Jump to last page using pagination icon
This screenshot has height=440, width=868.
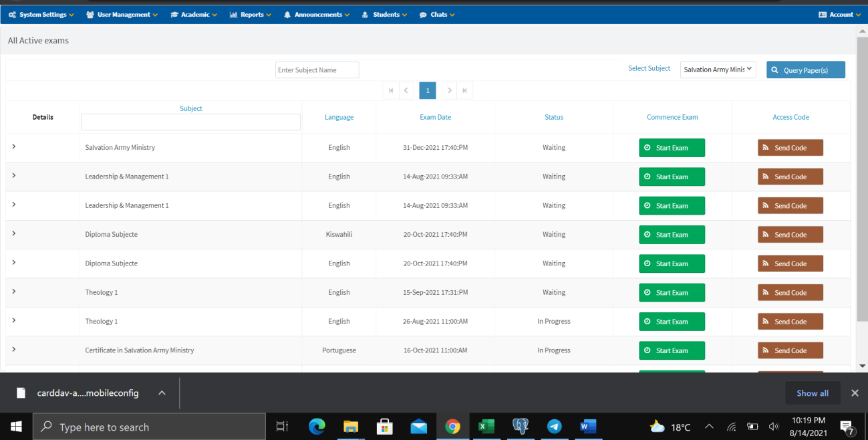464,90
